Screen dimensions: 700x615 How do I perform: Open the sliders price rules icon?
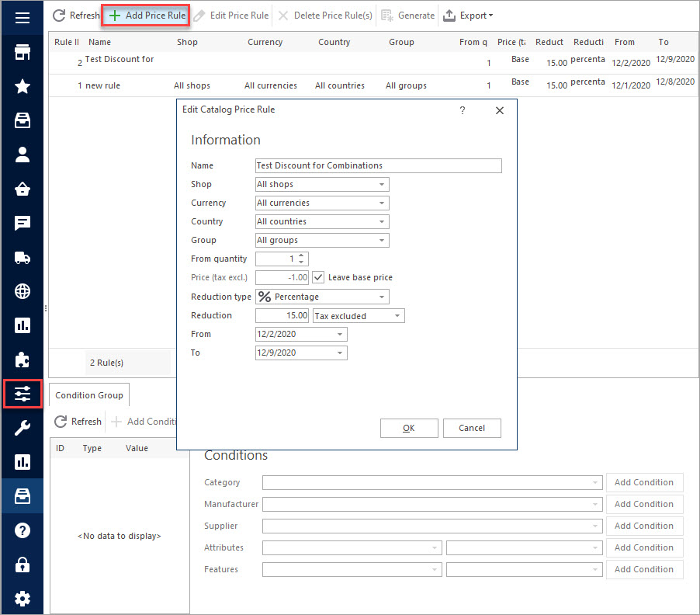coord(23,394)
